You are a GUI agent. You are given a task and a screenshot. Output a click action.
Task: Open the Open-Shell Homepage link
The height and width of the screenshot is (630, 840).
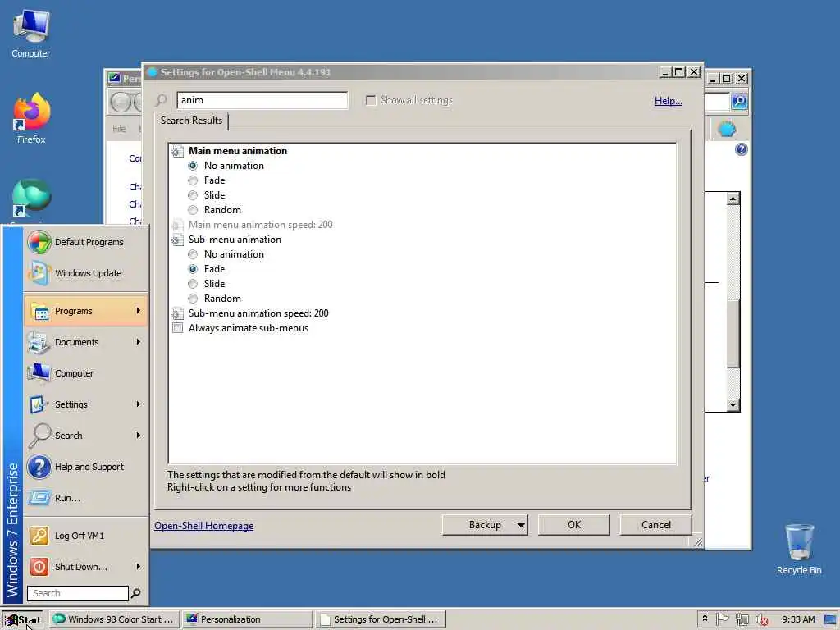tap(204, 526)
